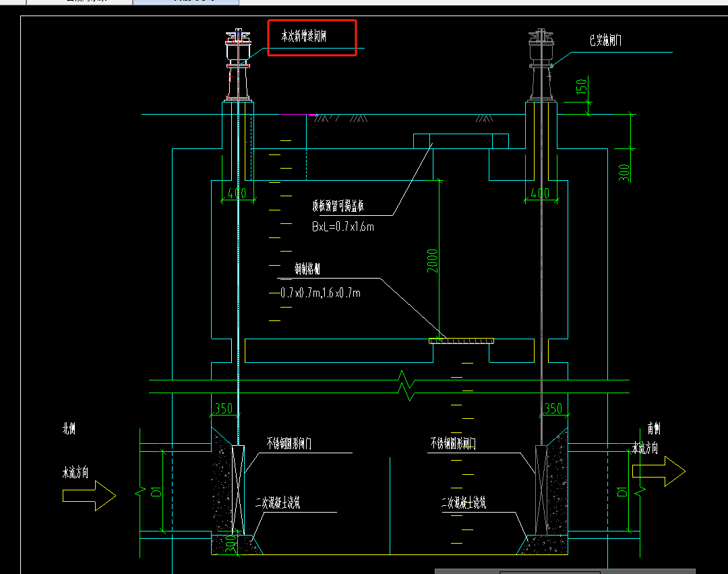Click the '顶板预留可揭盖板' note text
The width and height of the screenshot is (728, 574).
(x=338, y=206)
